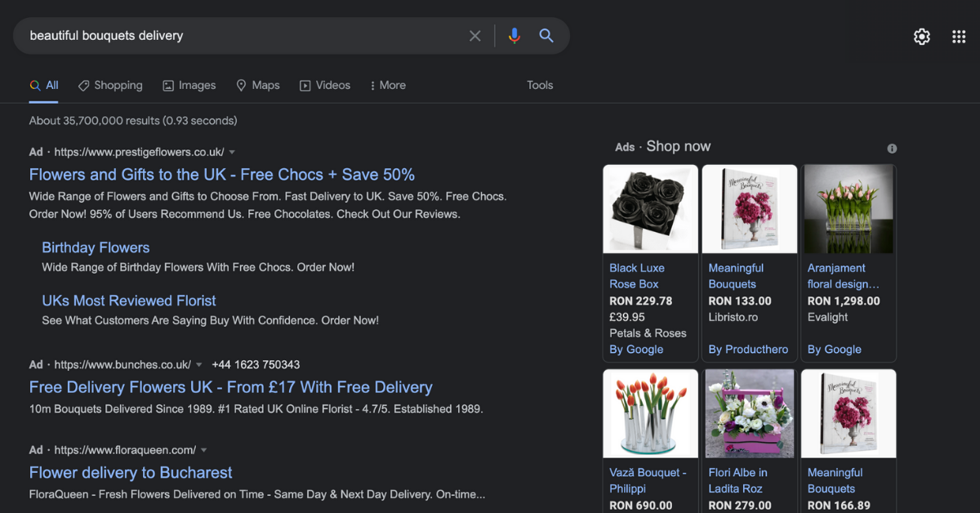
Task: Switch to the Images tab
Action: pos(189,86)
